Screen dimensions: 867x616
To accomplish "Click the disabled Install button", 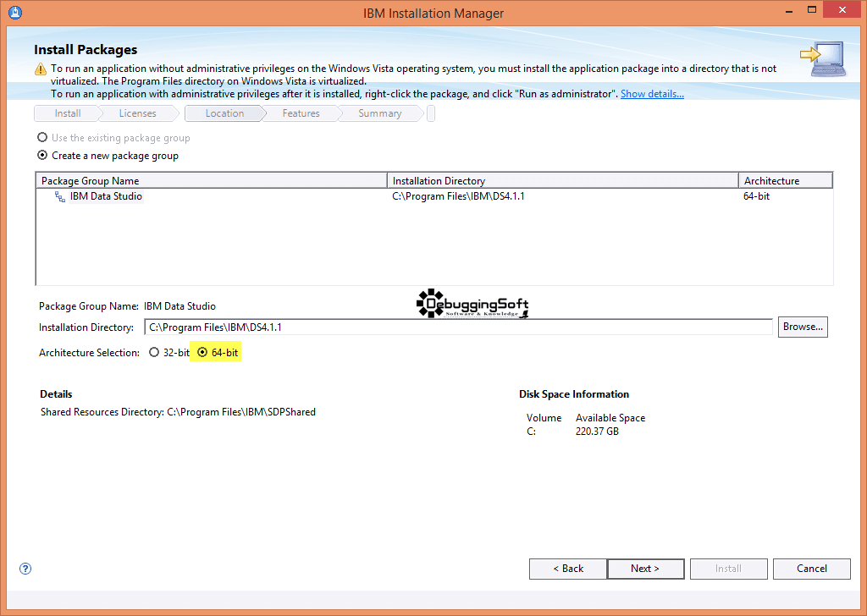I will [728, 569].
